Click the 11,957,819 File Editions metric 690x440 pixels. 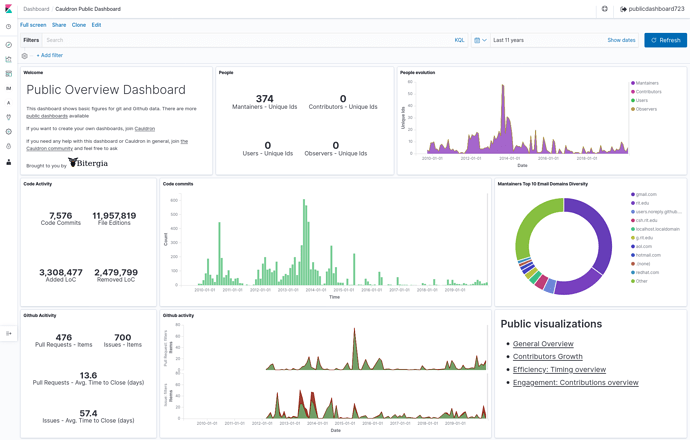114,218
